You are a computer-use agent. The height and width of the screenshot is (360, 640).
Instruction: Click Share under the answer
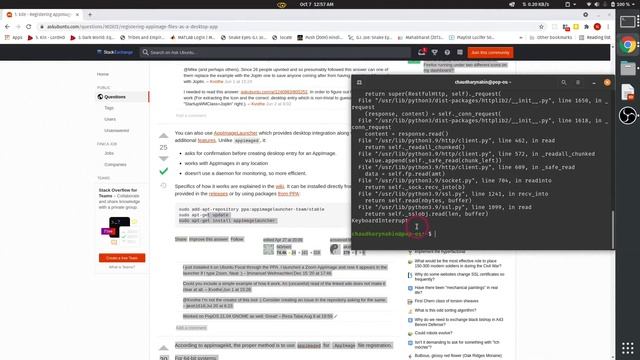click(x=181, y=239)
